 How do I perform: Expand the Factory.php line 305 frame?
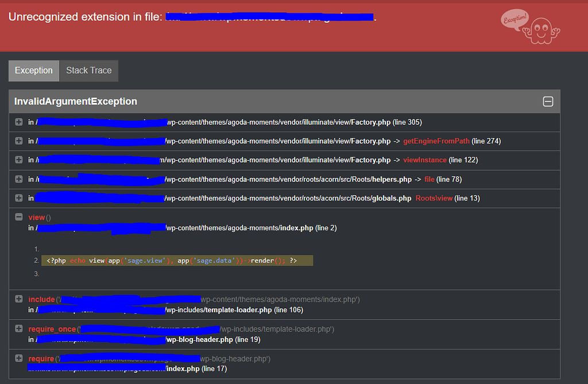19,122
